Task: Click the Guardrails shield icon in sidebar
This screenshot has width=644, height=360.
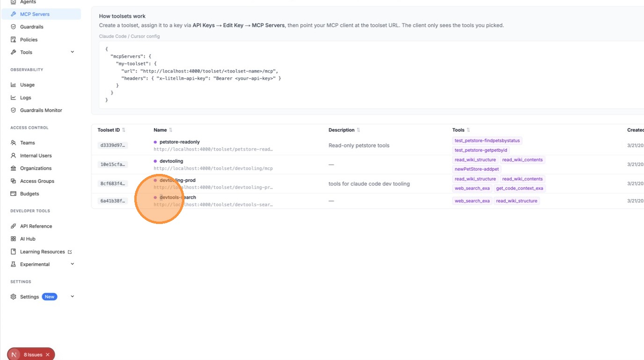Action: pos(13,27)
